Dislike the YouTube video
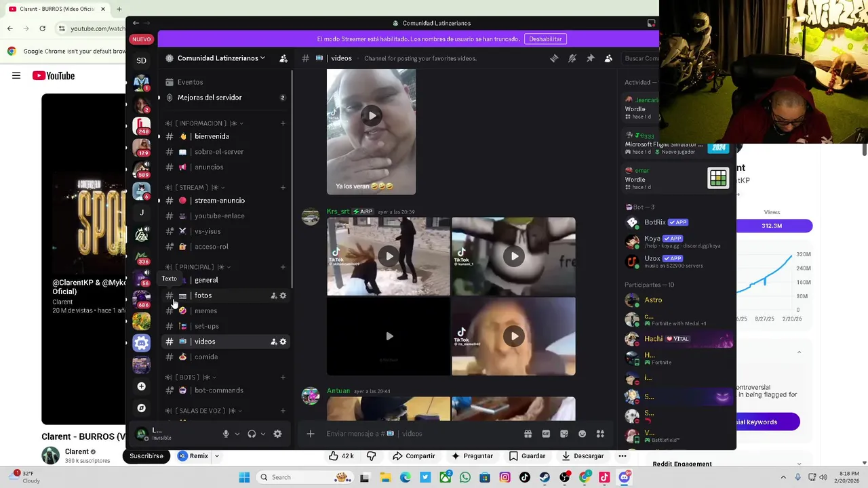The height and width of the screenshot is (488, 868). pos(372,456)
